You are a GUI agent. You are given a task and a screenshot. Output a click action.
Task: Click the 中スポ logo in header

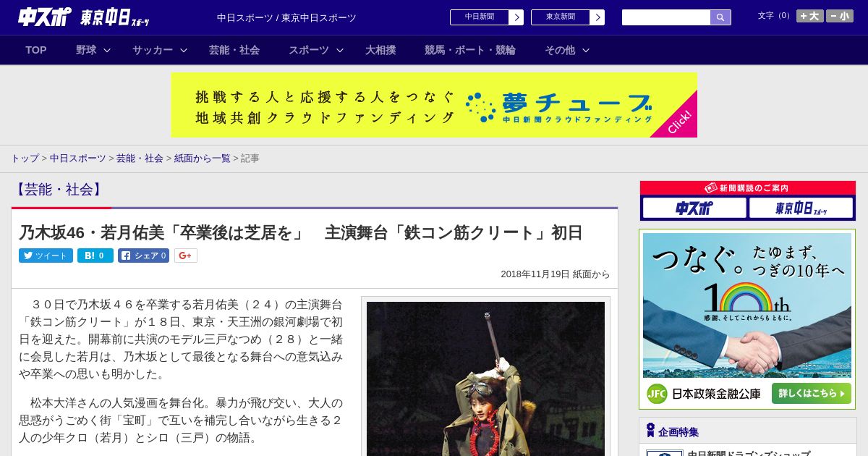45,17
